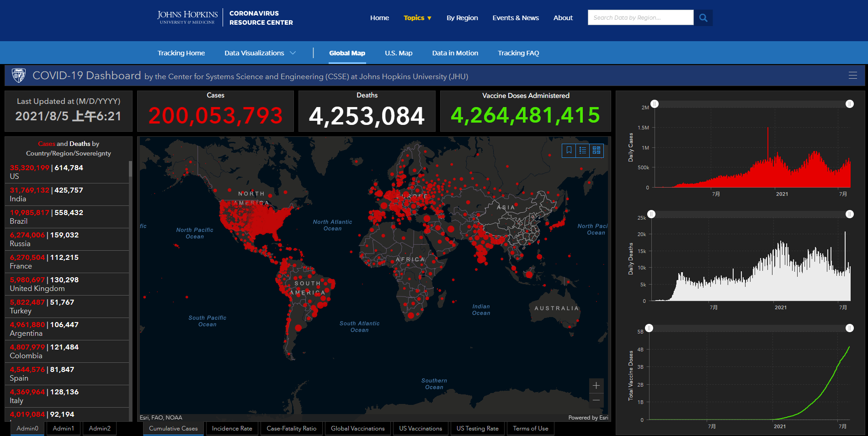Image resolution: width=868 pixels, height=436 pixels.
Task: Open the bookmark icon on map
Action: click(x=569, y=151)
